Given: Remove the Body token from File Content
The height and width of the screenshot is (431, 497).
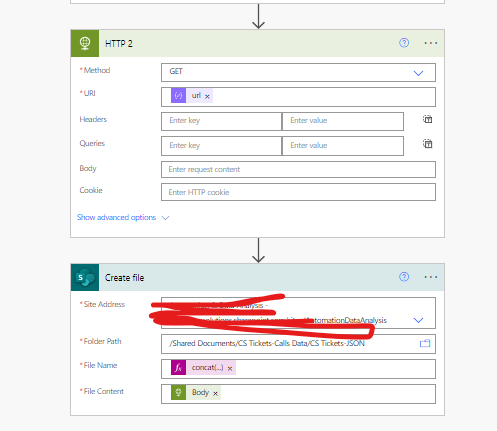Looking at the screenshot, I should point(216,393).
